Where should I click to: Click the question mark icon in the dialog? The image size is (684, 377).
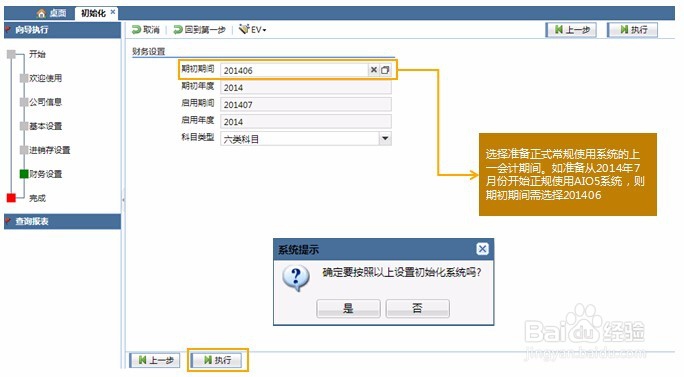[x=296, y=278]
